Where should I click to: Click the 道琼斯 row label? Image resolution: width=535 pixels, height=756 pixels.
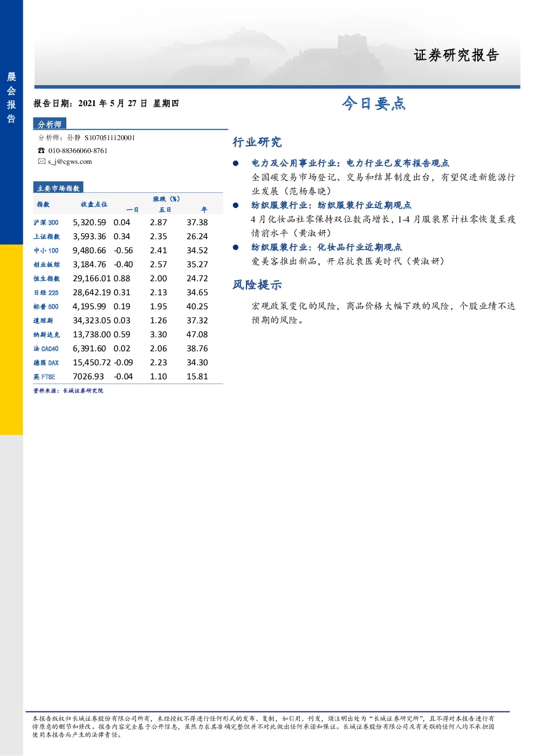(43, 321)
